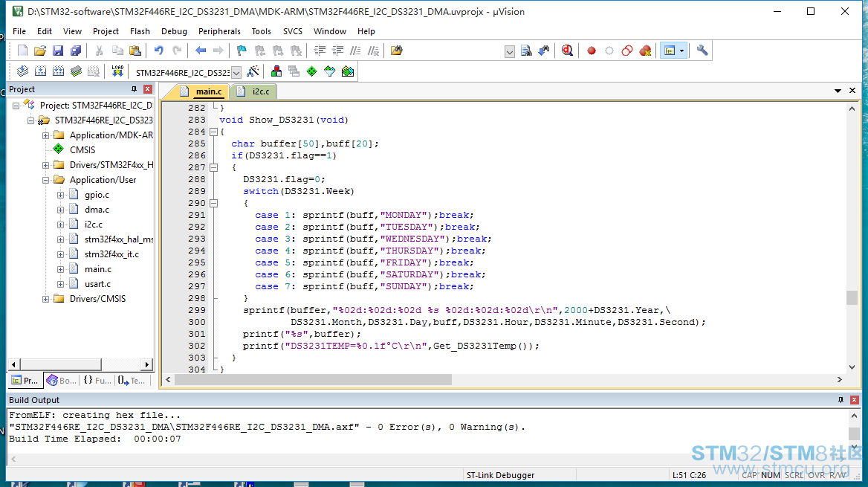The image size is (868, 487).
Task: Translate current file icon
Action: [23, 71]
